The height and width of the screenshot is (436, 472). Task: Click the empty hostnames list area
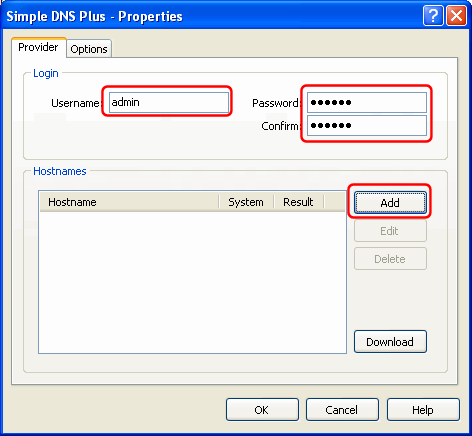[192, 282]
